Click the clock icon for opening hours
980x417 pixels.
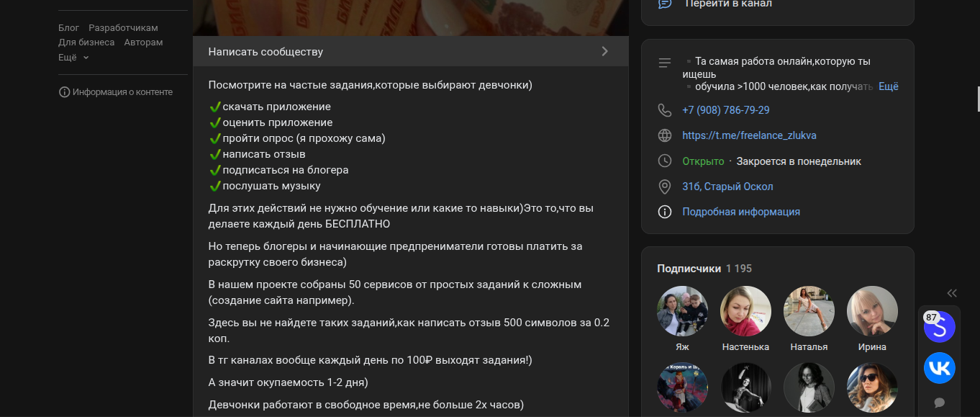pos(665,161)
